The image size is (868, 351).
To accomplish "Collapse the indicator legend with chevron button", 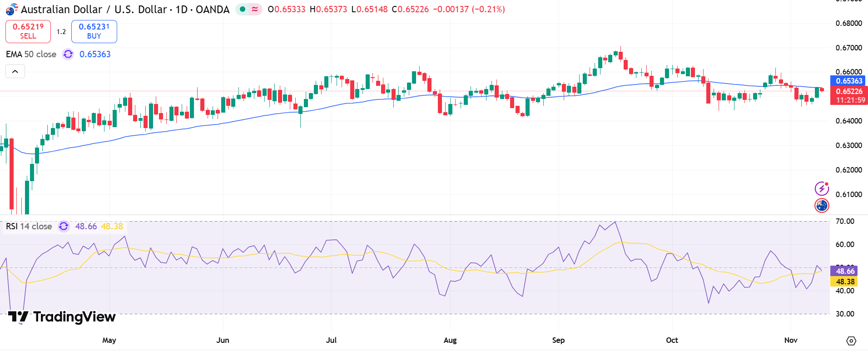I will click(15, 71).
